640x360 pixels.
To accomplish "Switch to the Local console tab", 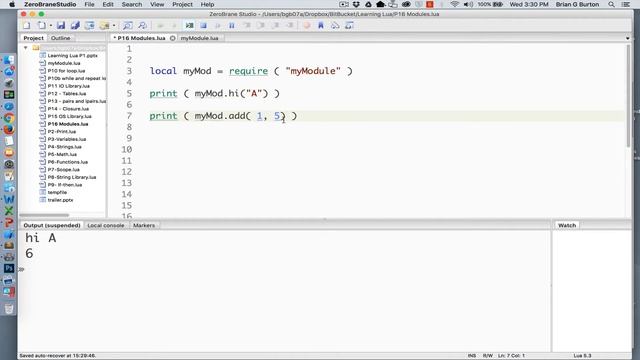I will click(106, 225).
